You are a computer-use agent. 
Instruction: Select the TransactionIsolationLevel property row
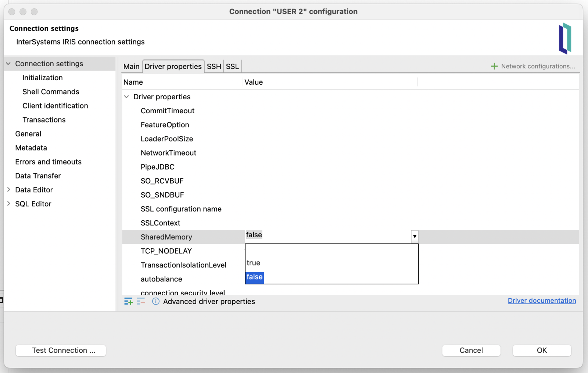[183, 265]
